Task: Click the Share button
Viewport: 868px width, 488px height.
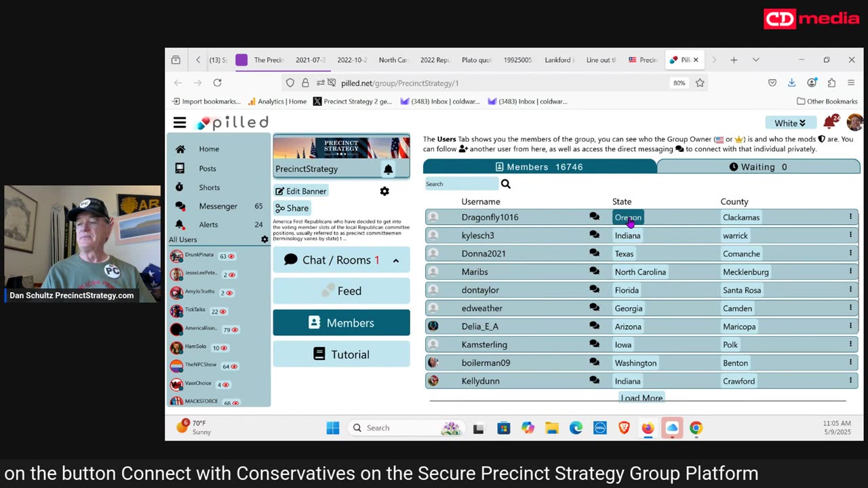Action: click(292, 208)
